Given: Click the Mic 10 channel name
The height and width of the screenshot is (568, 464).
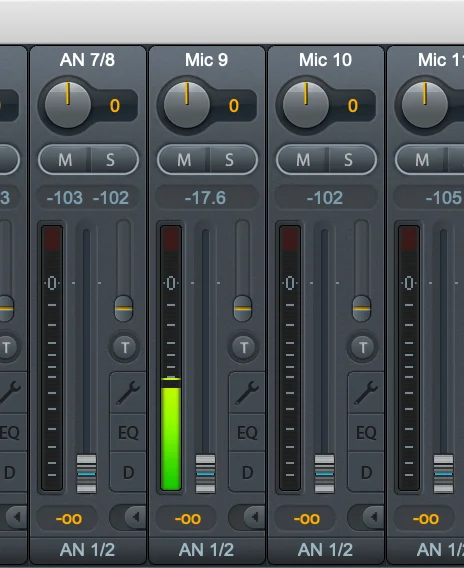Looking at the screenshot, I should [325, 60].
